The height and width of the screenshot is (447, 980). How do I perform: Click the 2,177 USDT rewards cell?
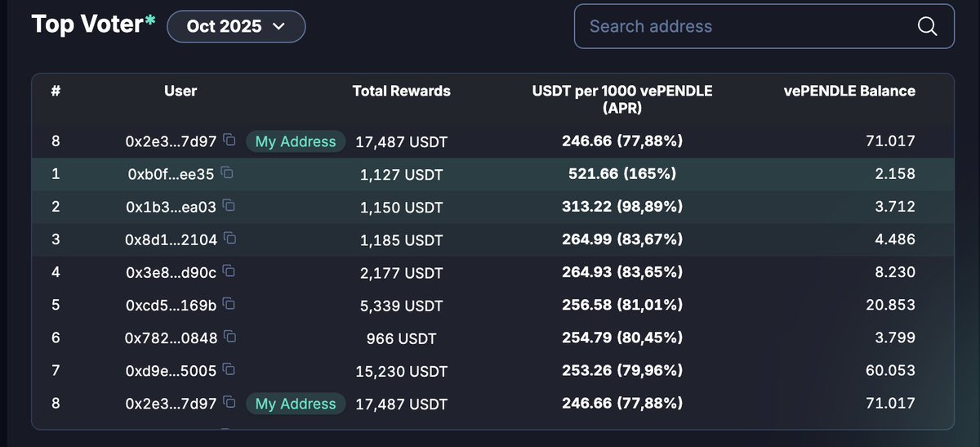coord(402,273)
